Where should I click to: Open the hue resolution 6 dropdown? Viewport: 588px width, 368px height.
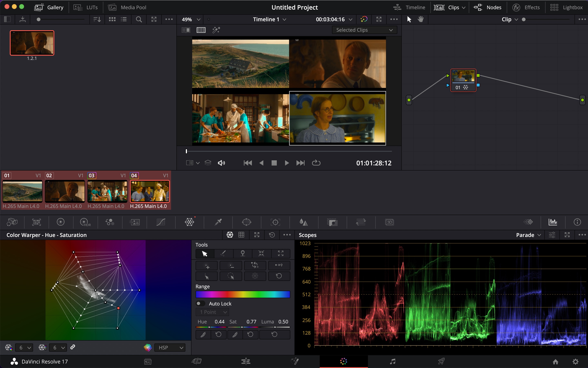(24, 348)
